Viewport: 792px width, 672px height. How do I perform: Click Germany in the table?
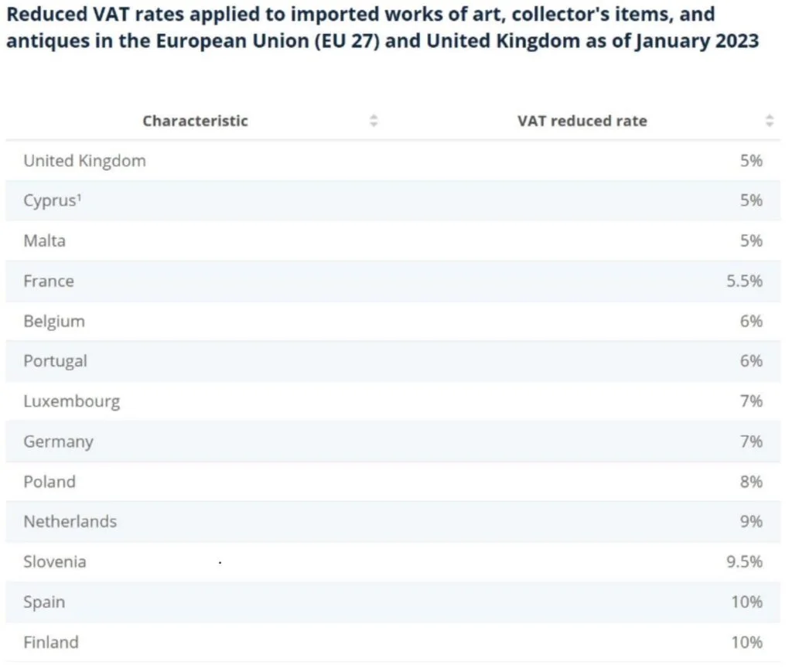click(58, 442)
